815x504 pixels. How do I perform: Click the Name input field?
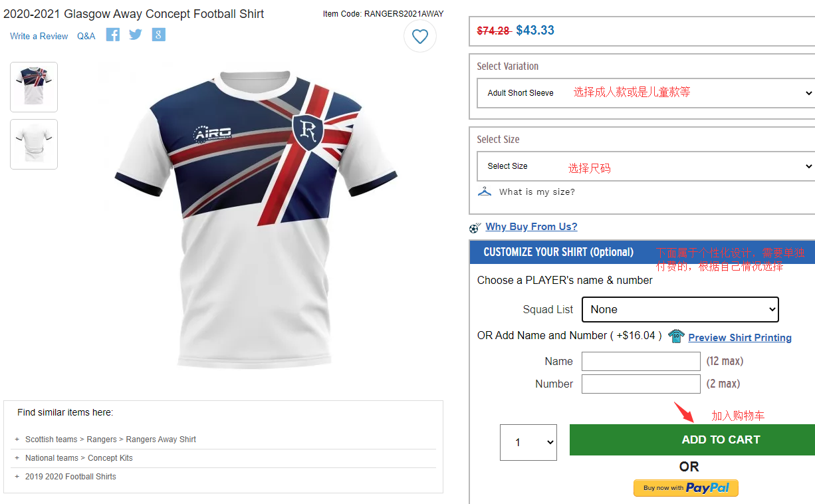(641, 362)
